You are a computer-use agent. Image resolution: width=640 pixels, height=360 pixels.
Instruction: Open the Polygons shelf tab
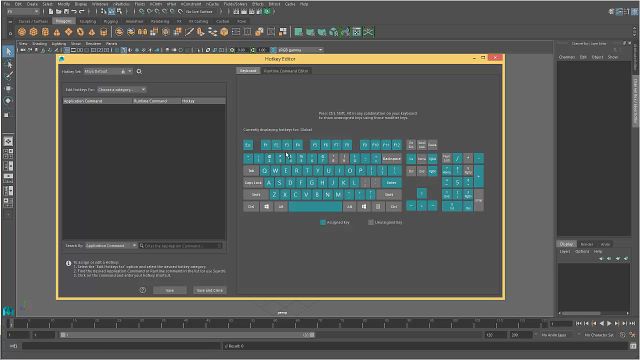pyautogui.click(x=63, y=21)
